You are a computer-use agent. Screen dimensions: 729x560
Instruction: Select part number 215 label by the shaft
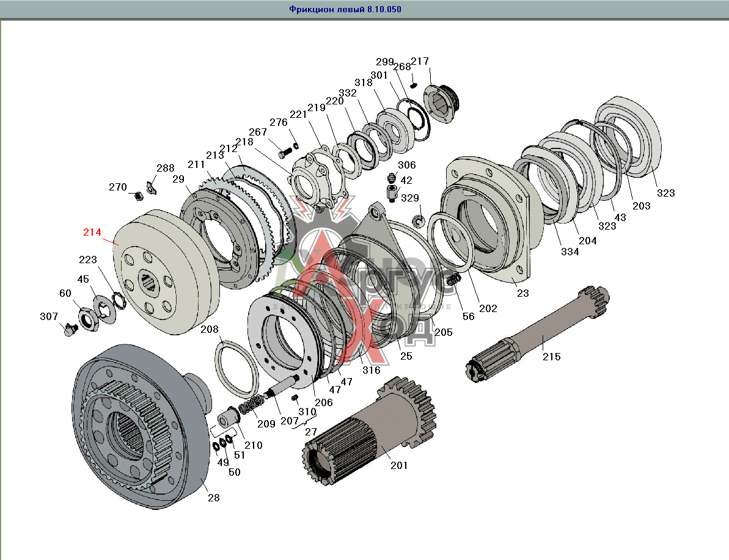(551, 357)
